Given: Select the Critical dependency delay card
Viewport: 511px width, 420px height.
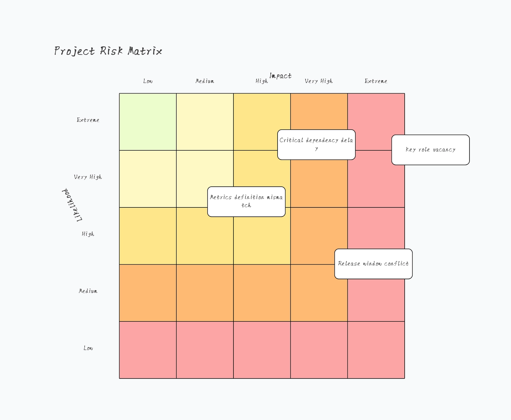Looking at the screenshot, I should point(316,145).
